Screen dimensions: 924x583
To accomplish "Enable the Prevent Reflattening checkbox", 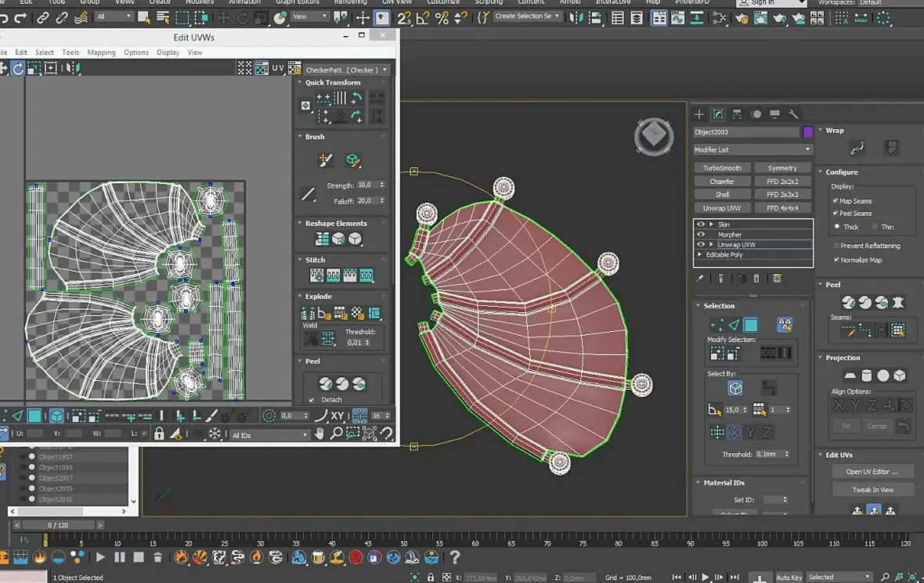I will click(x=836, y=246).
